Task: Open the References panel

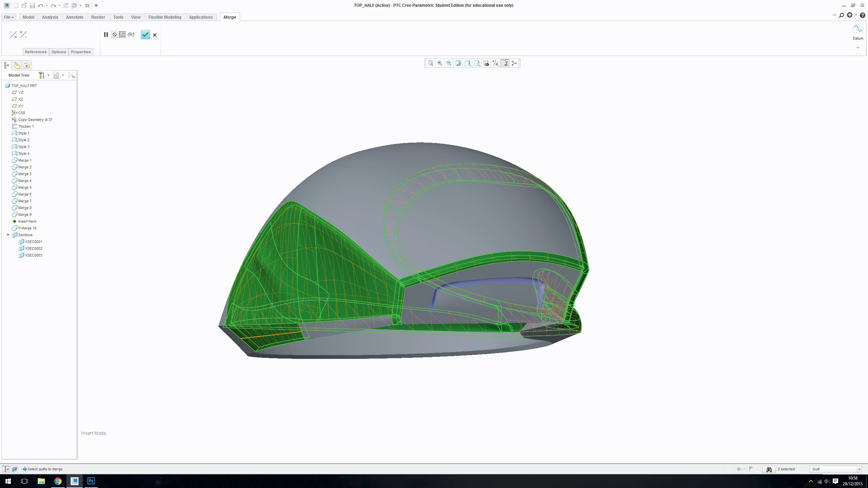Action: (x=36, y=52)
